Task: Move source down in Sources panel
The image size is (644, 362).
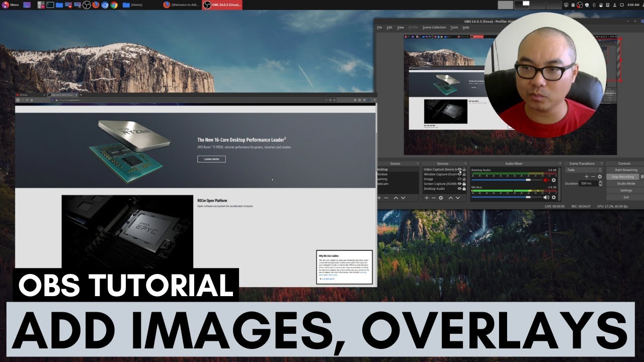Action: coord(458,198)
